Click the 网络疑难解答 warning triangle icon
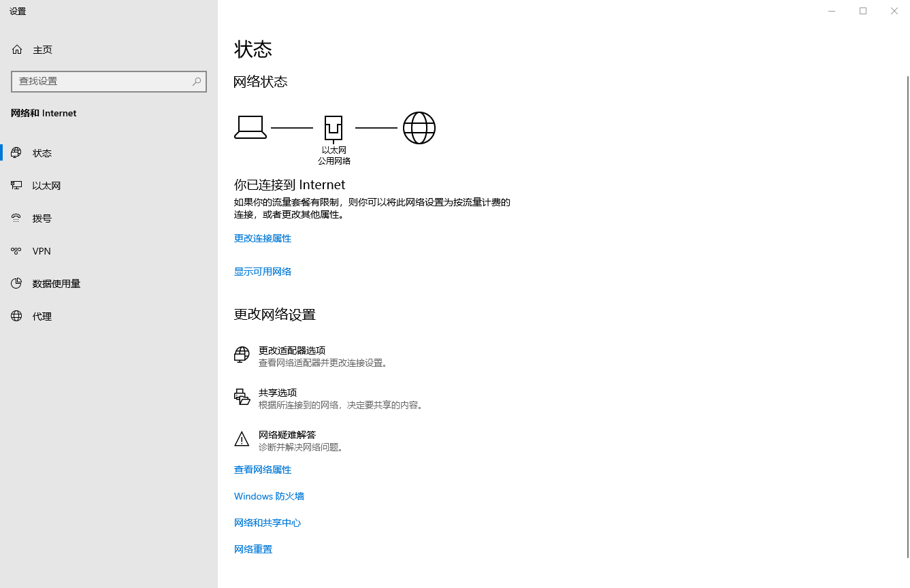 coord(242,439)
